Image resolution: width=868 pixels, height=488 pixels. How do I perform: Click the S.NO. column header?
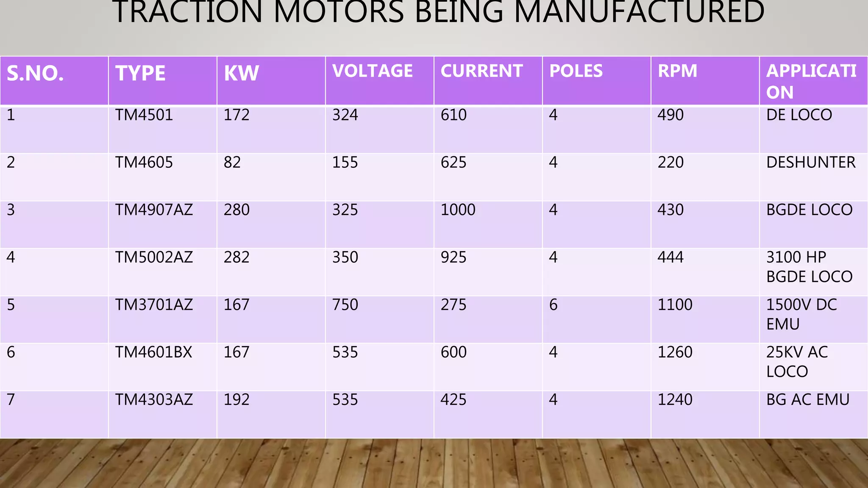click(36, 74)
